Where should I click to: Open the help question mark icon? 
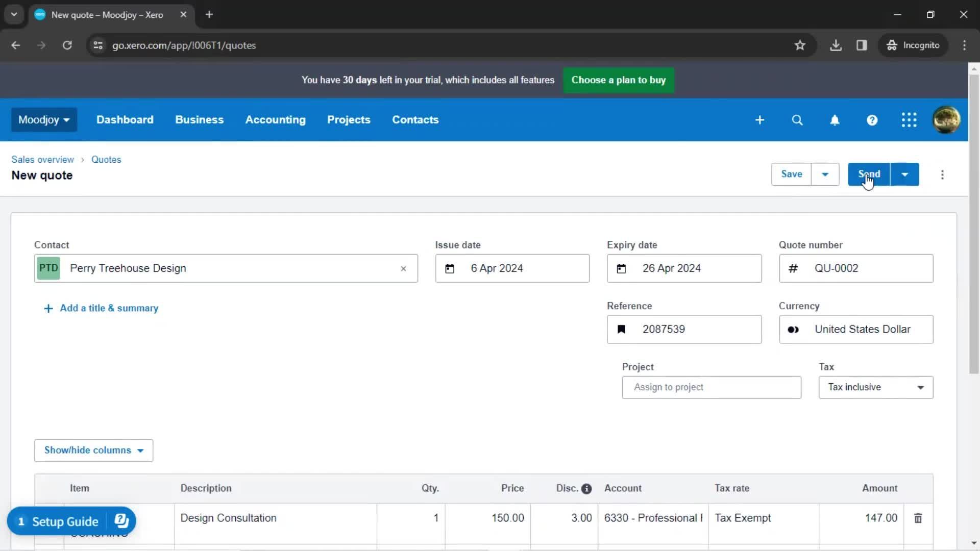coord(872,120)
